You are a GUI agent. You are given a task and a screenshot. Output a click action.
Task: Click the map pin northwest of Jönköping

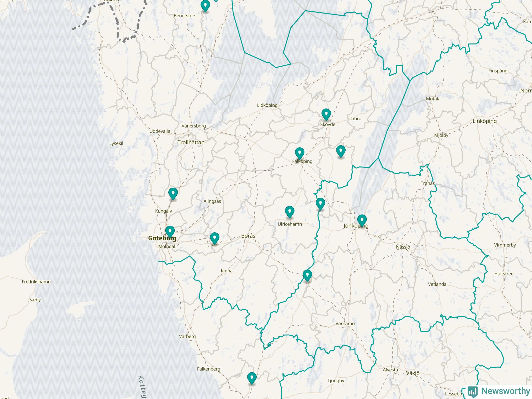320,204
